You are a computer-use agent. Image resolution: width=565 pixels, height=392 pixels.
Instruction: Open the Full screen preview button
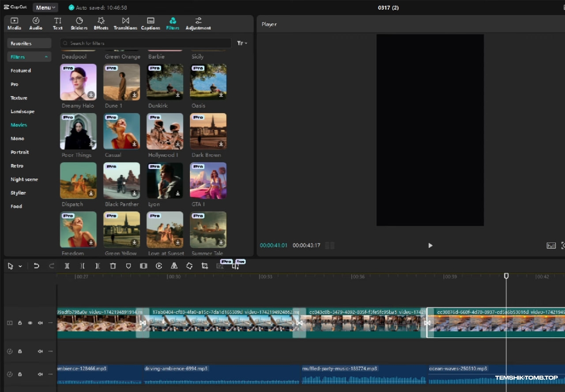(x=551, y=246)
